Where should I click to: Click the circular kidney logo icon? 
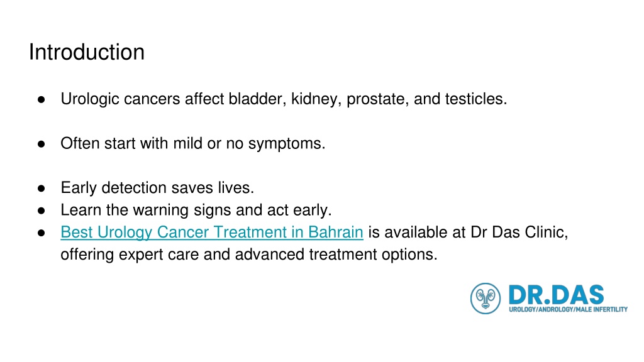click(486, 299)
